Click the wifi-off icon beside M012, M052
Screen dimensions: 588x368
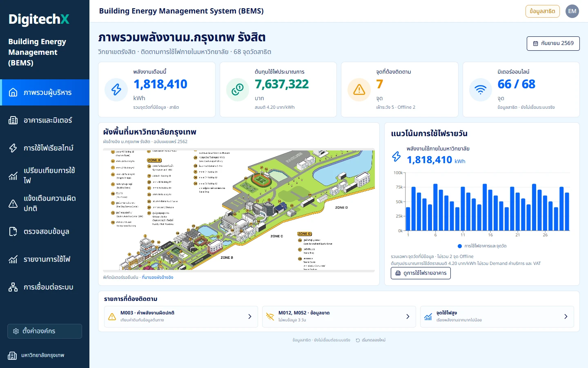270,316
